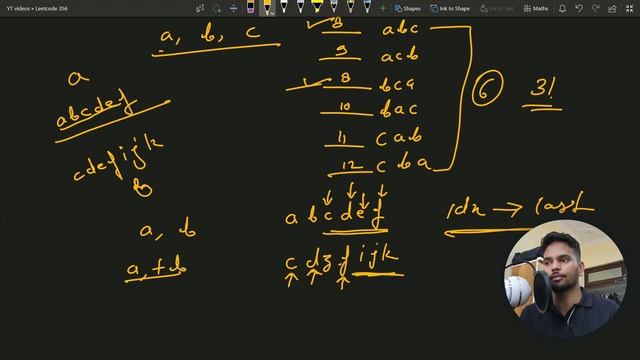
Task: Redo the undone action
Action: click(x=596, y=8)
